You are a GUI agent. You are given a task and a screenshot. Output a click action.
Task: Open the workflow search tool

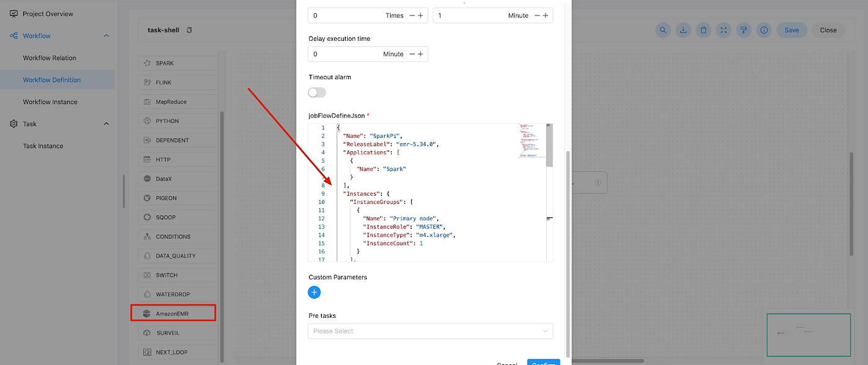coord(663,30)
